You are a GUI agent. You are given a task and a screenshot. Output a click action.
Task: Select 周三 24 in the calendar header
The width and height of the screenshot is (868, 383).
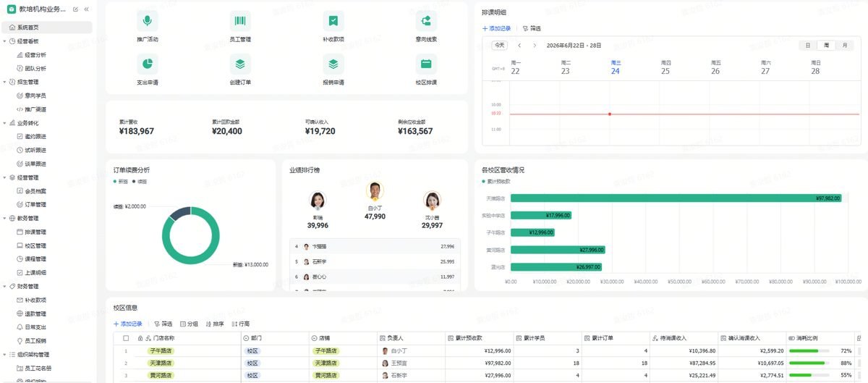click(615, 68)
